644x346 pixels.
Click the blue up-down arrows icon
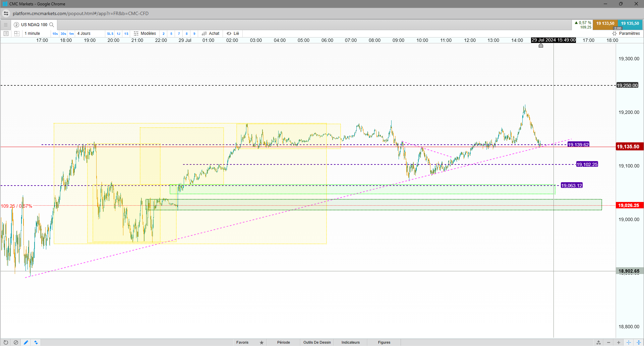click(x=36, y=342)
